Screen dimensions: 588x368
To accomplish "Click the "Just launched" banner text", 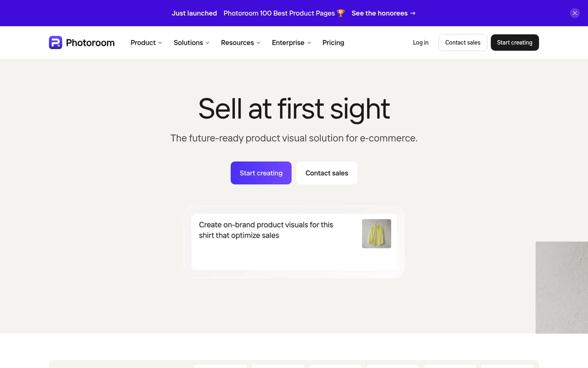I will coord(194,13).
